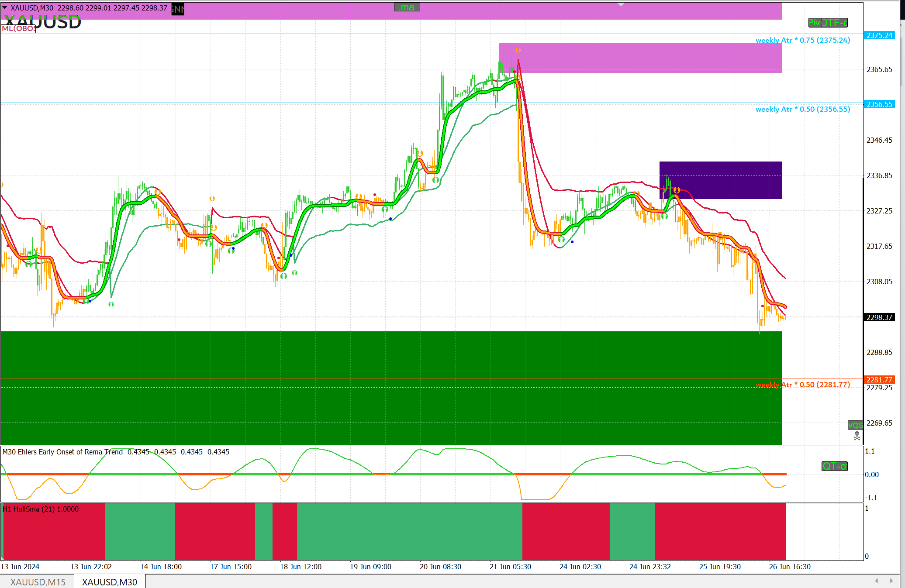Click the black GNN label box

178,9
